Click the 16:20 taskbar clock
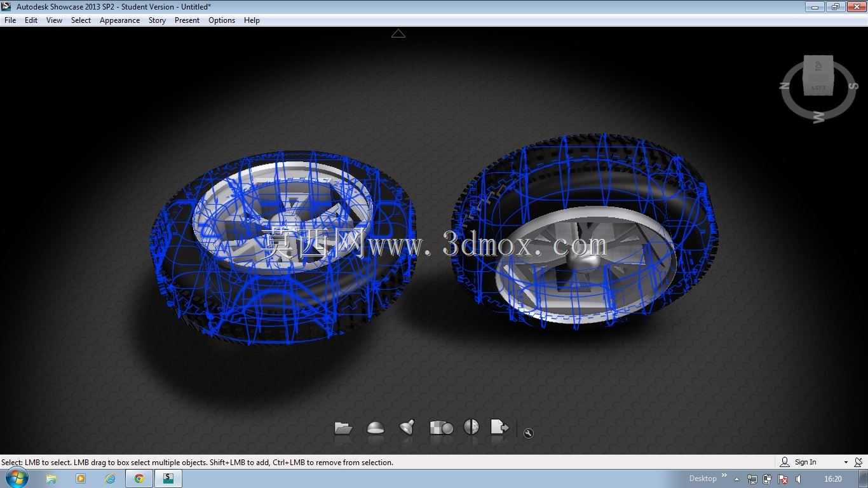This screenshot has height=488, width=868. click(x=832, y=479)
